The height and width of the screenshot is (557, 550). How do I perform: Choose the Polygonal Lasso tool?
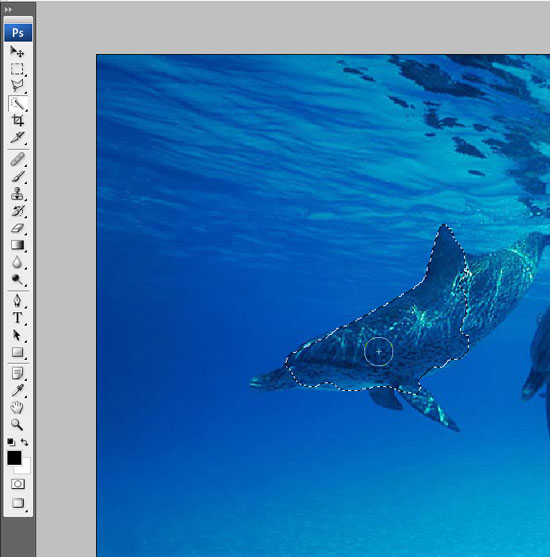click(17, 86)
